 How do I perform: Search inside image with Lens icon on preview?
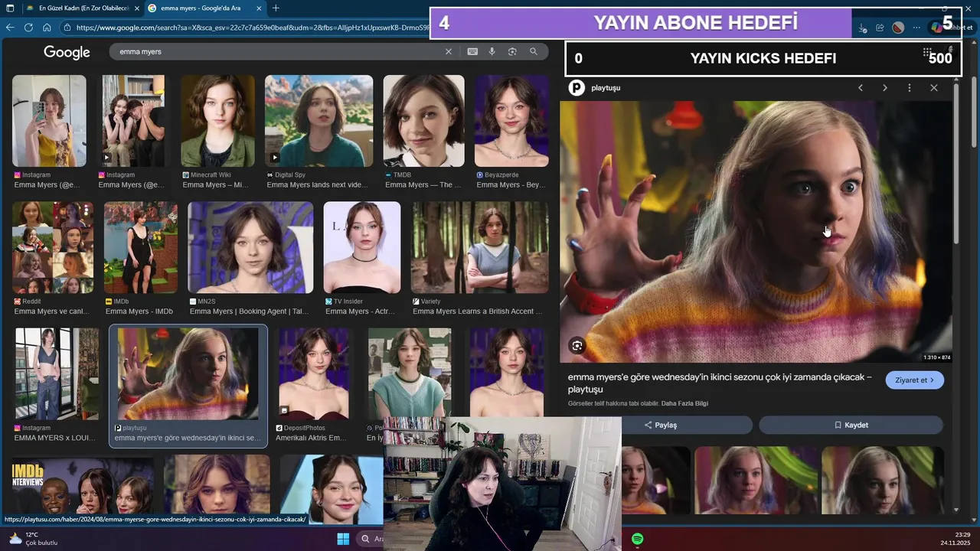pyautogui.click(x=577, y=346)
